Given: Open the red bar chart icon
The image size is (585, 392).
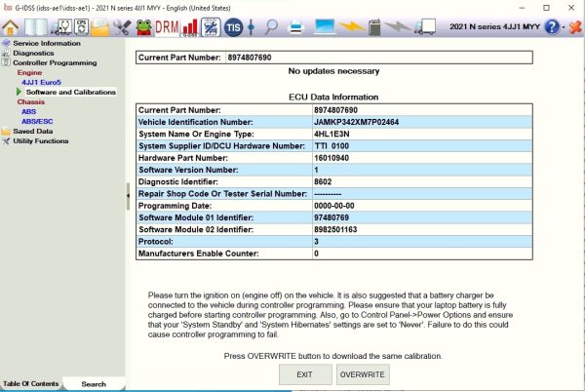Looking at the screenshot, I should click(x=190, y=27).
